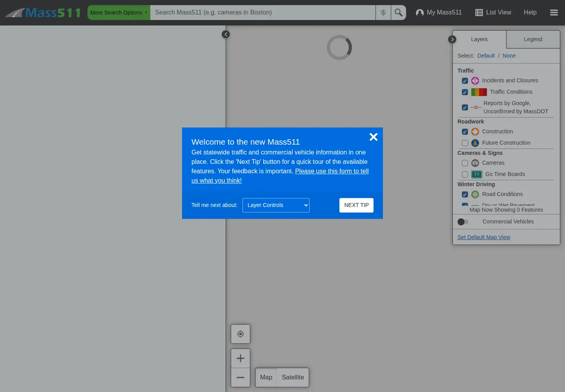Uncheck Traffic Conditions layer
This screenshot has width=565, height=392.
click(x=465, y=92)
